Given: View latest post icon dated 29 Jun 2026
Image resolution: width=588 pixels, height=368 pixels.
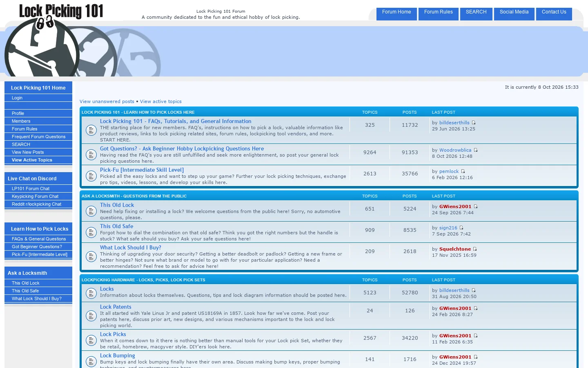Looking at the screenshot, I should (x=474, y=123).
